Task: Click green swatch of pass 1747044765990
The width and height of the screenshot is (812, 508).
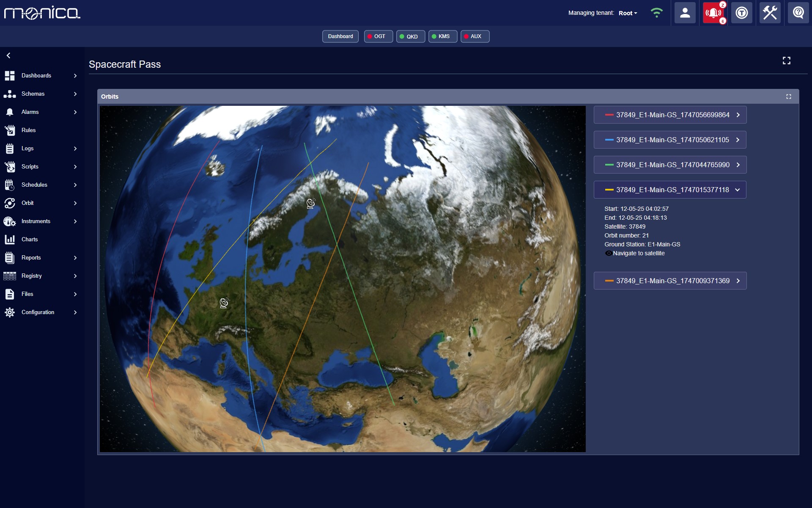Action: tap(609, 165)
